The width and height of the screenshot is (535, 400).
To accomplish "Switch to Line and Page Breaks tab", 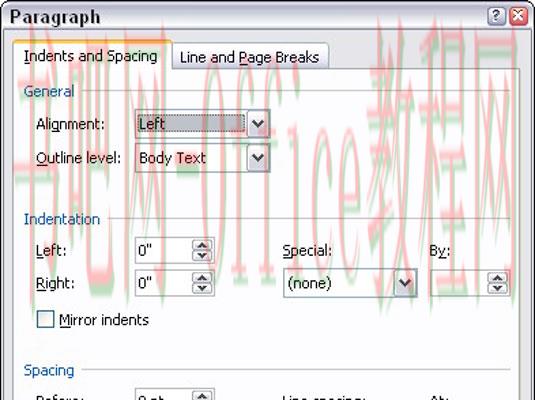I will (249, 57).
